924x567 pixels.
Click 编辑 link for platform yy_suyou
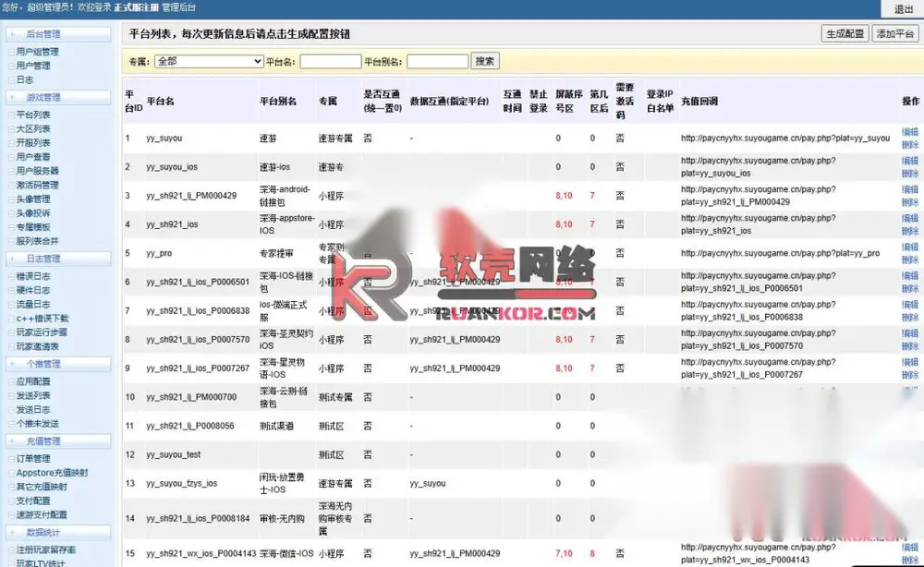coord(910,132)
